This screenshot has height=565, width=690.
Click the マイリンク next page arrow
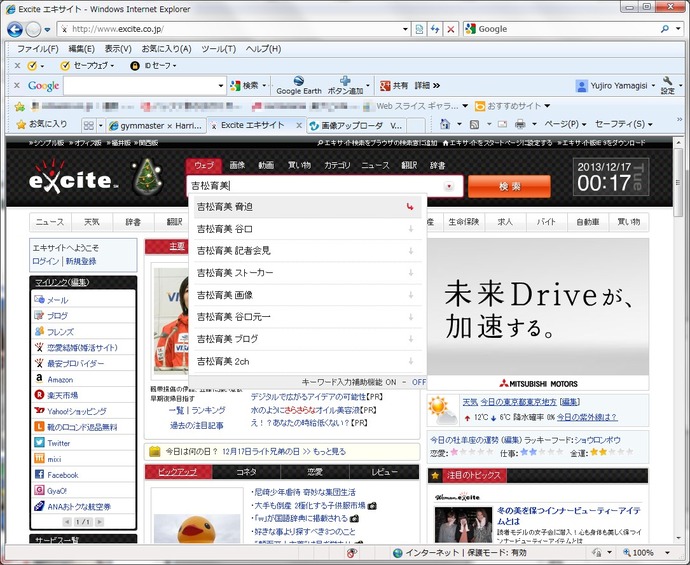click(x=99, y=522)
